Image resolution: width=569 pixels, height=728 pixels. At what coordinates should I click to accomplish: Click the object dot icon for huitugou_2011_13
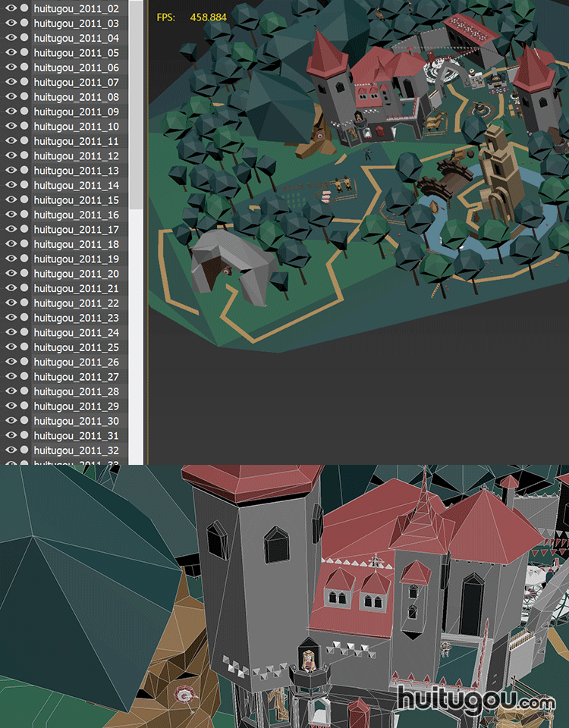(x=24, y=171)
